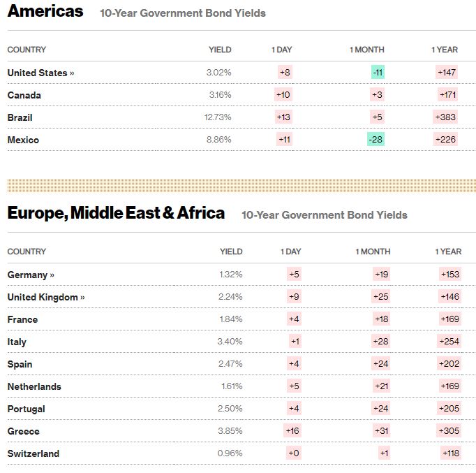The image size is (476, 473).
Task: Click Mexico's -28 one-month change cell
Action: pyautogui.click(x=376, y=140)
